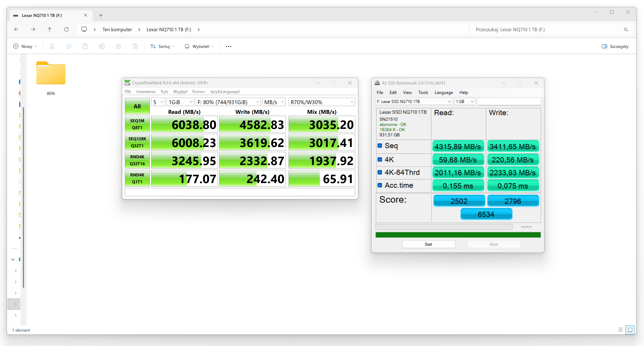Click the Rename icon in toolbar
This screenshot has height=346, width=644.
pos(102,46)
